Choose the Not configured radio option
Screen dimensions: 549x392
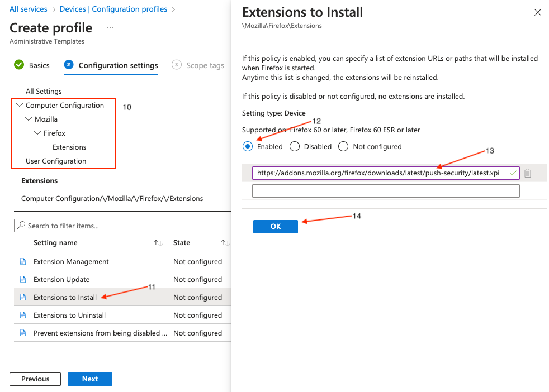pyautogui.click(x=343, y=146)
